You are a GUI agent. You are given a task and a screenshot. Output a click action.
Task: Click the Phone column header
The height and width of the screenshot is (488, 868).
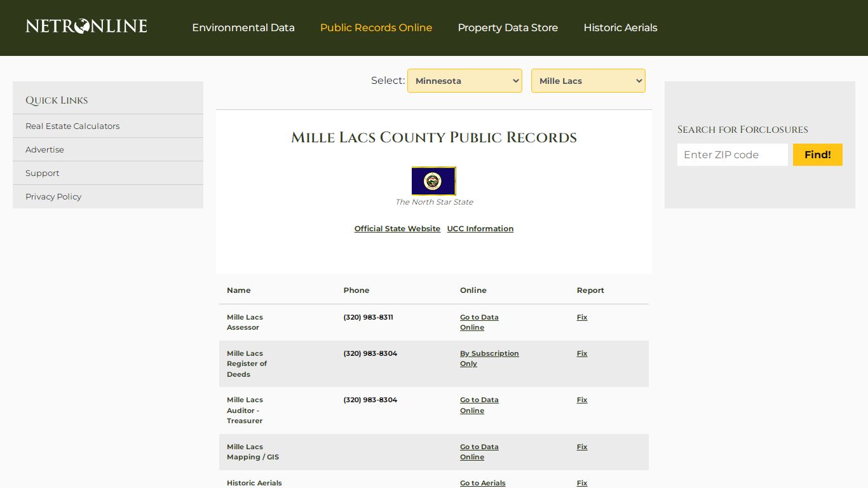[356, 290]
